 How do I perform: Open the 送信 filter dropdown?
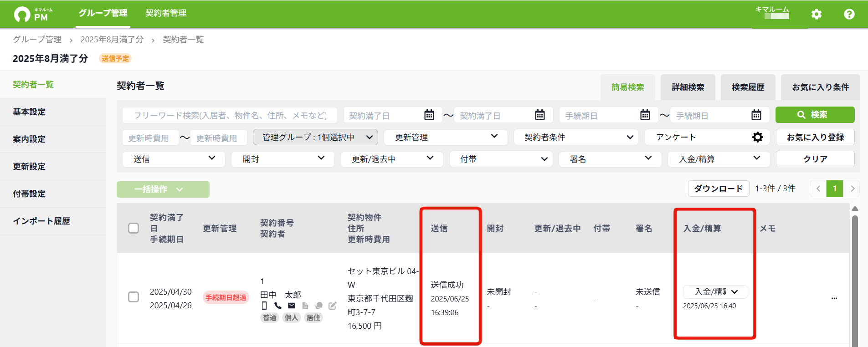174,159
